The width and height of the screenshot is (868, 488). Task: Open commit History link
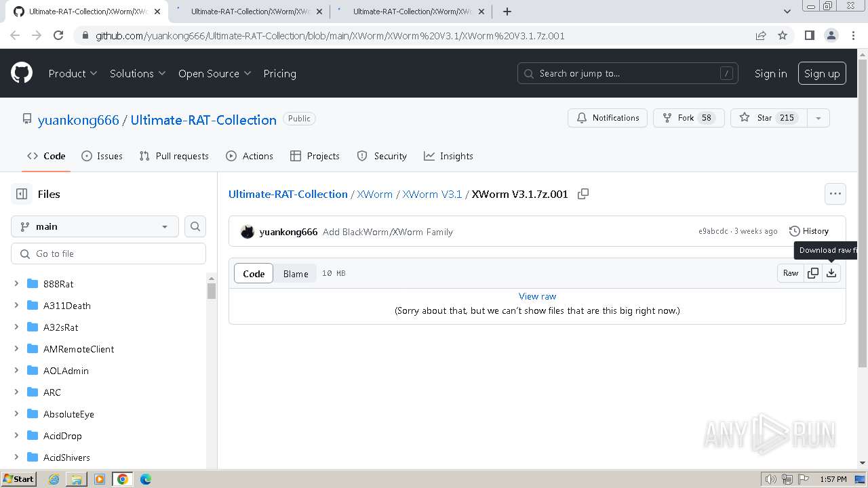pyautogui.click(x=809, y=231)
